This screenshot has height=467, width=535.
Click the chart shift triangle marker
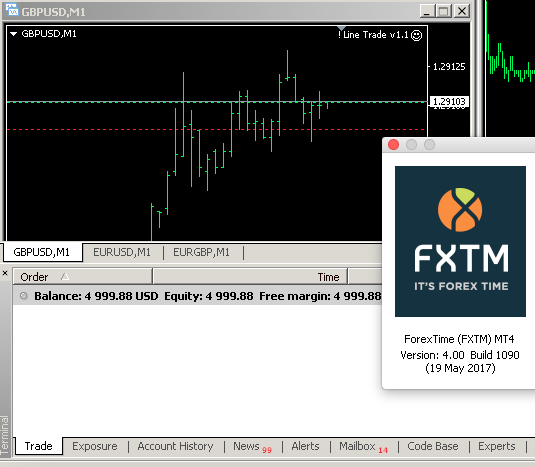coord(341,28)
